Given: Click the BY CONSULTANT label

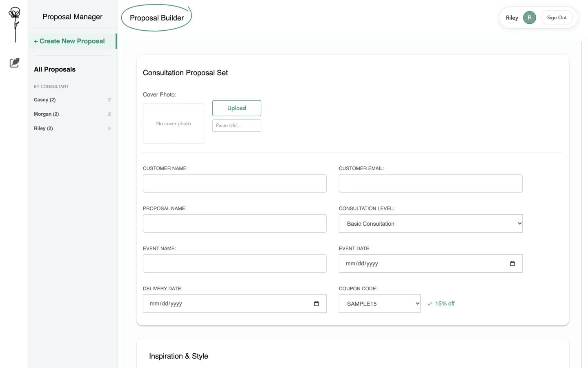Looking at the screenshot, I should coord(51,87).
